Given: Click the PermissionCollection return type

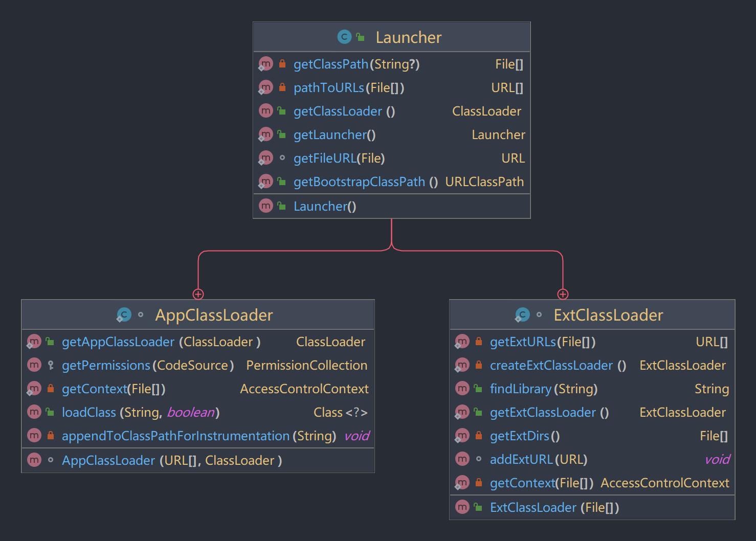Looking at the screenshot, I should [306, 366].
